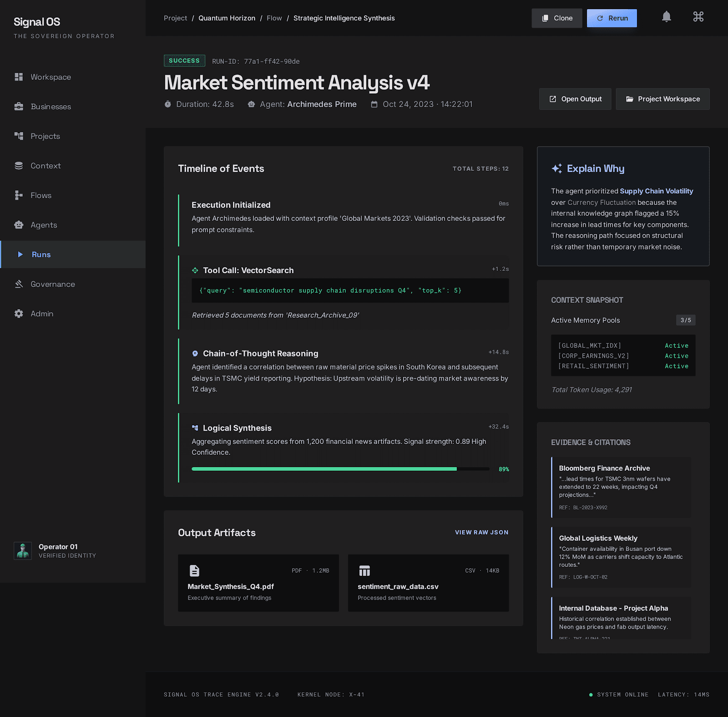Click the Open Output button
728x717 pixels.
pyautogui.click(x=575, y=99)
